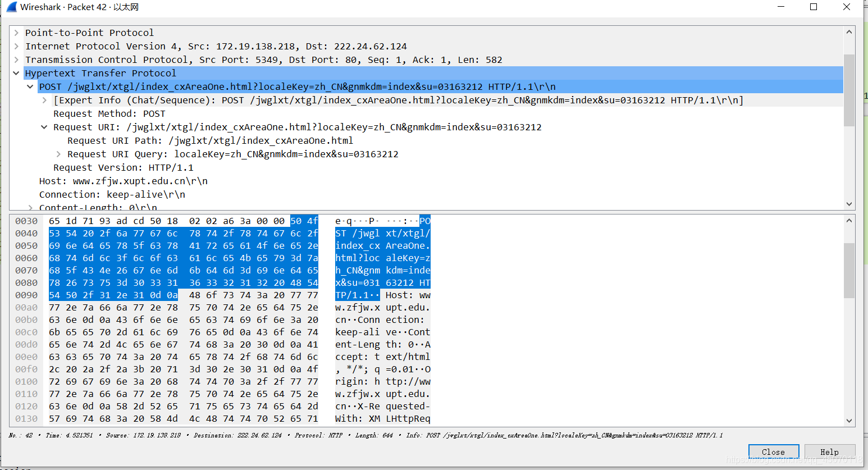Click hex offset 00d0 row label

[26, 345]
